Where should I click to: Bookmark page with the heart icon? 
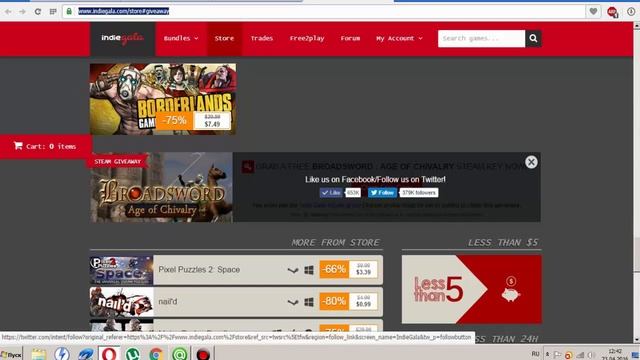click(x=593, y=11)
